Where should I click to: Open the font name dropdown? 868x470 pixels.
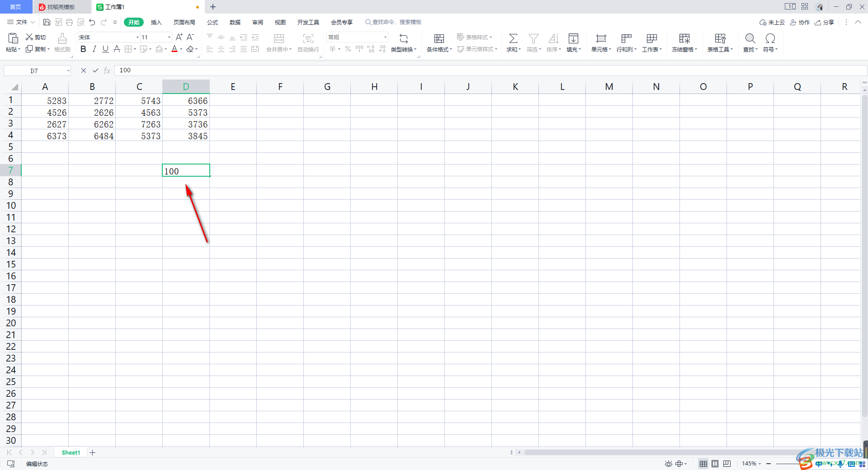(x=137, y=37)
